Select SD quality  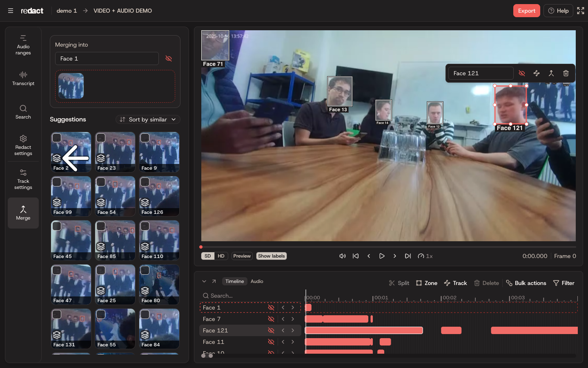208,256
